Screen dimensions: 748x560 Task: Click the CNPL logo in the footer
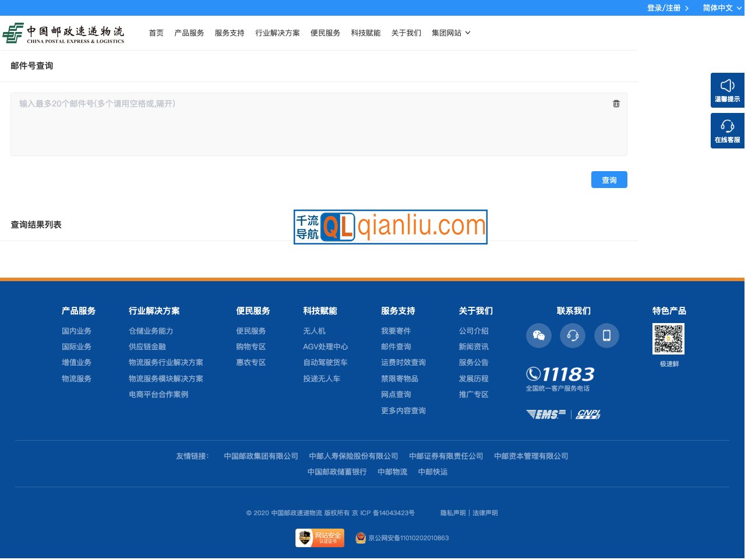588,414
